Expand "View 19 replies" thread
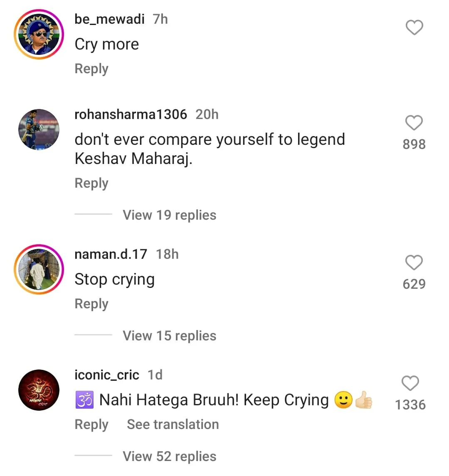 [169, 215]
